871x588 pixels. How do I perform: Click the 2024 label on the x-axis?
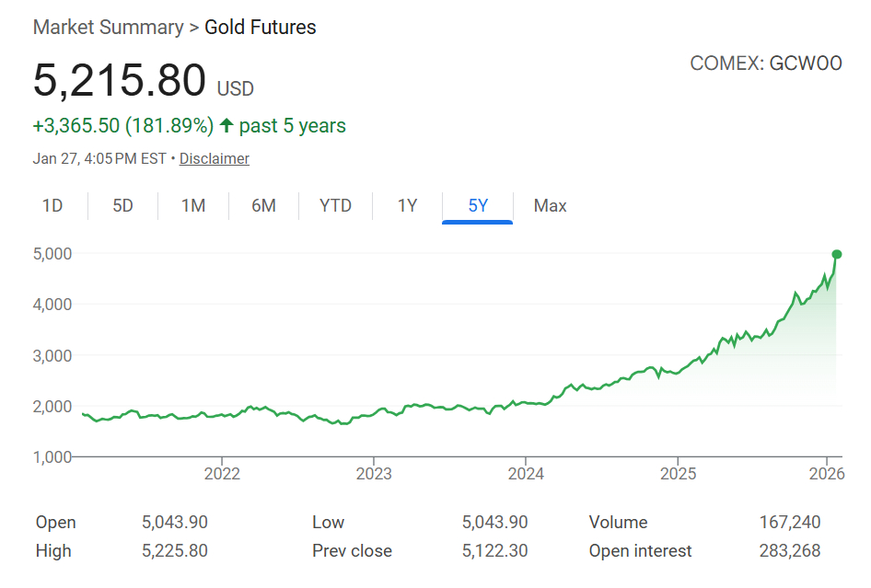tap(525, 474)
